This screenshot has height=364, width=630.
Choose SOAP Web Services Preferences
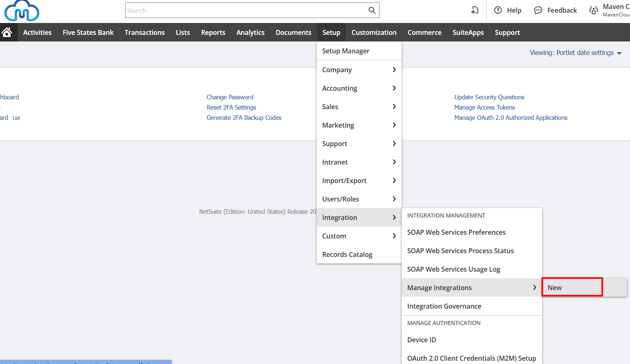(456, 232)
